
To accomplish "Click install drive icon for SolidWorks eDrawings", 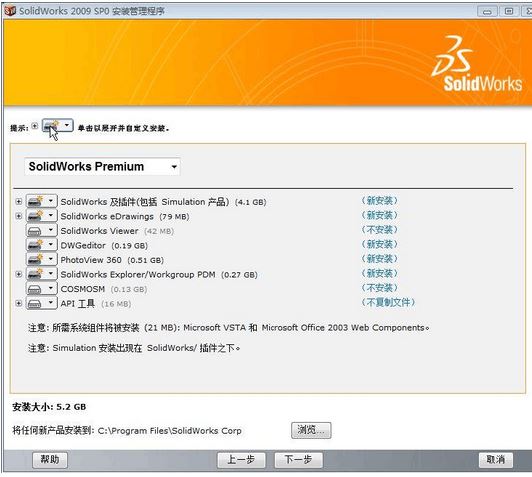I will pyautogui.click(x=35, y=216).
